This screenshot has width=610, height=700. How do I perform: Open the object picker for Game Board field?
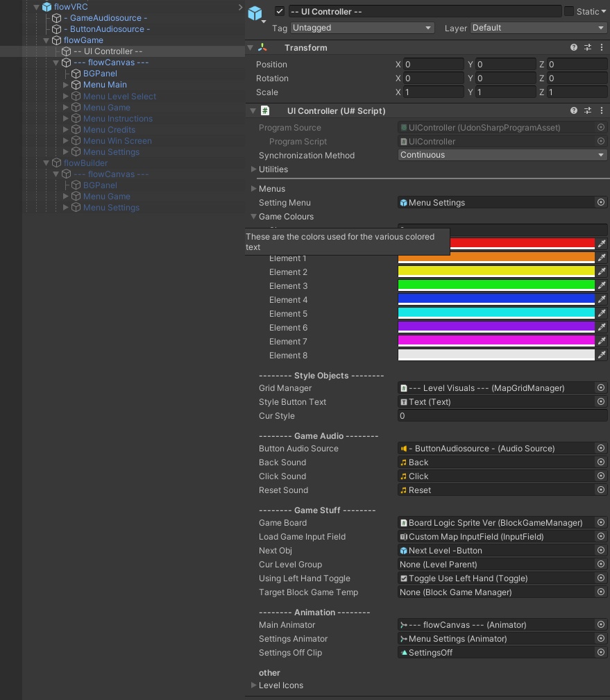[601, 522]
